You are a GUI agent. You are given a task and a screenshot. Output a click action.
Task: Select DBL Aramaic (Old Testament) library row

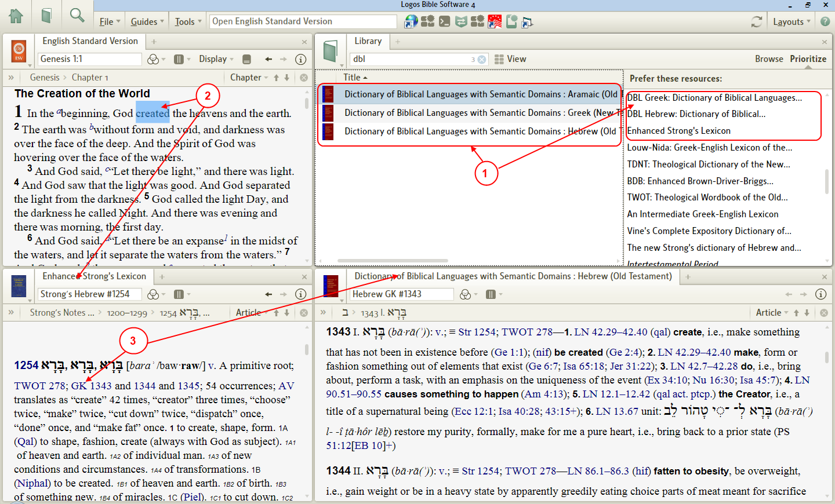(469, 94)
